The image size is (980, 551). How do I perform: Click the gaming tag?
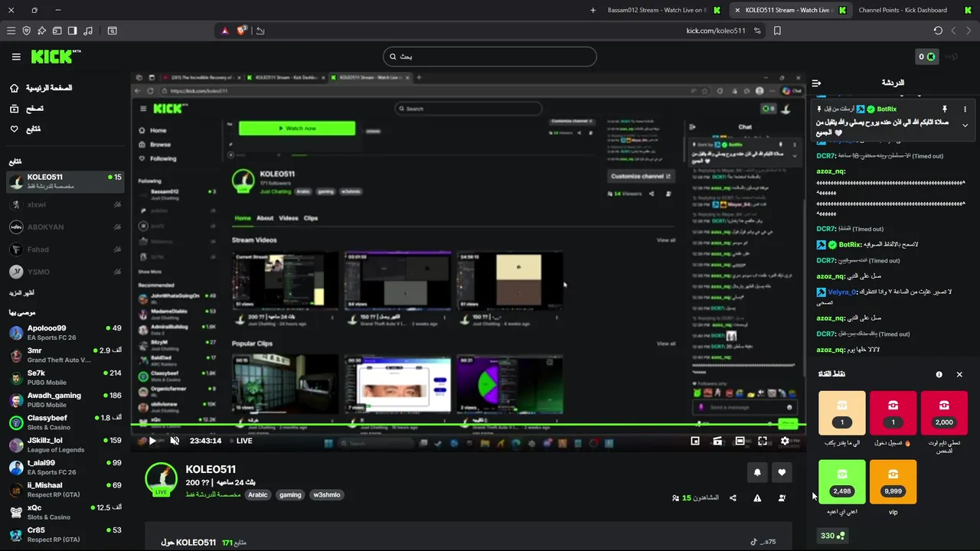click(x=290, y=495)
